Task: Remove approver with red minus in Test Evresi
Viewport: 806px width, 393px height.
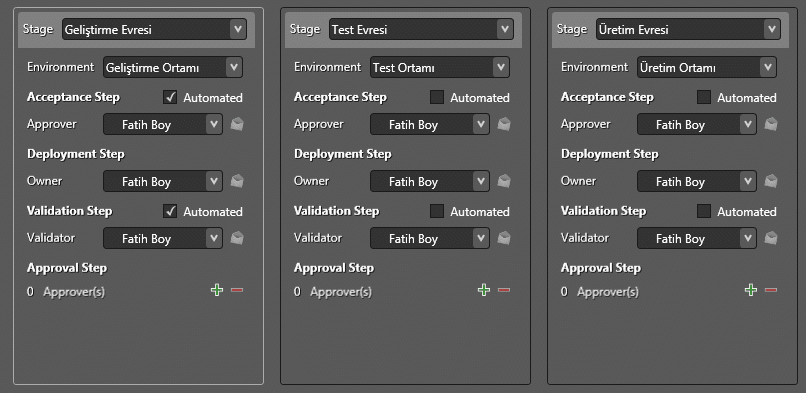Action: [504, 290]
